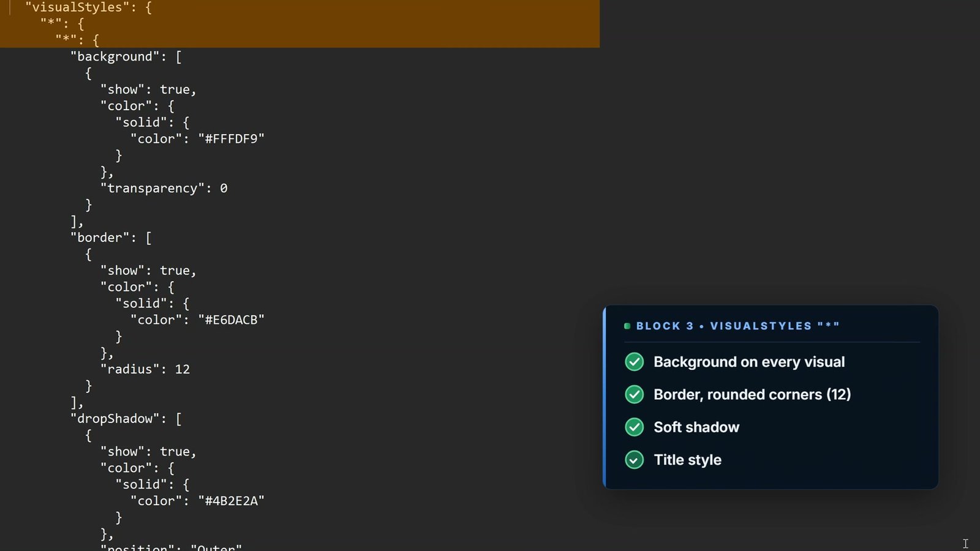The width and height of the screenshot is (980, 551).
Task: Click the "show": true line under border
Action: click(148, 271)
